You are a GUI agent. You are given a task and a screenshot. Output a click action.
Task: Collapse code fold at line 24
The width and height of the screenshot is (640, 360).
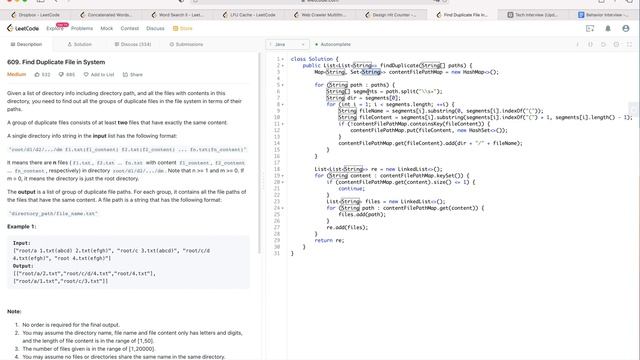[283, 208]
